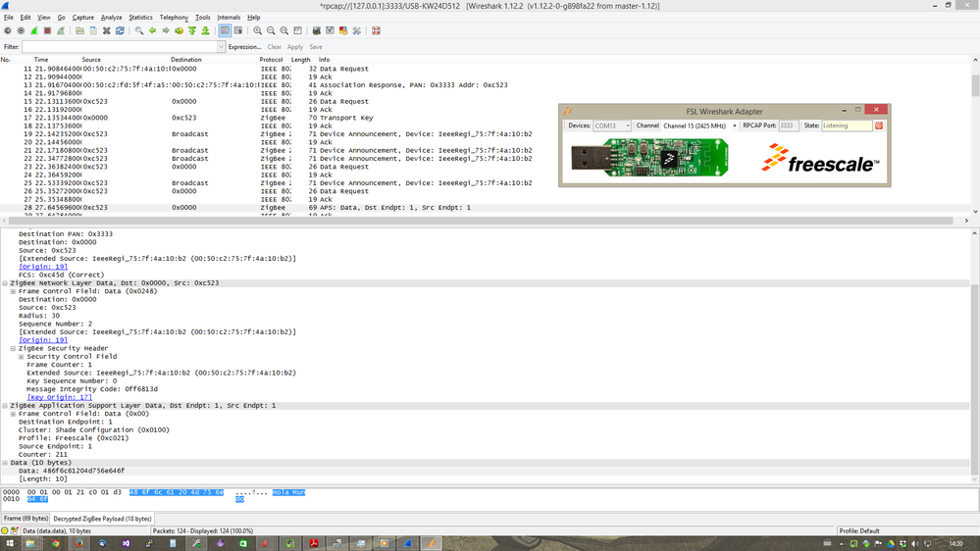Open the Statistics menu
The image size is (980, 551).
pyautogui.click(x=140, y=18)
